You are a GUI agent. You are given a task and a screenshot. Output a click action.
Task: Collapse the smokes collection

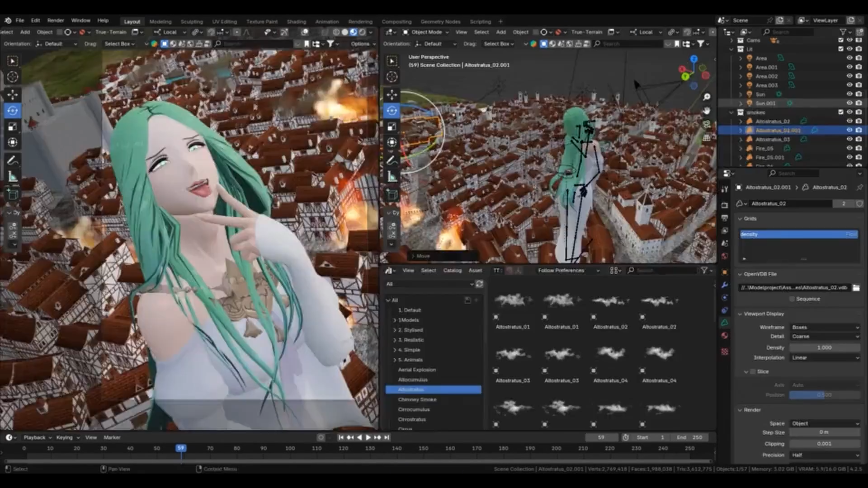[731, 112]
